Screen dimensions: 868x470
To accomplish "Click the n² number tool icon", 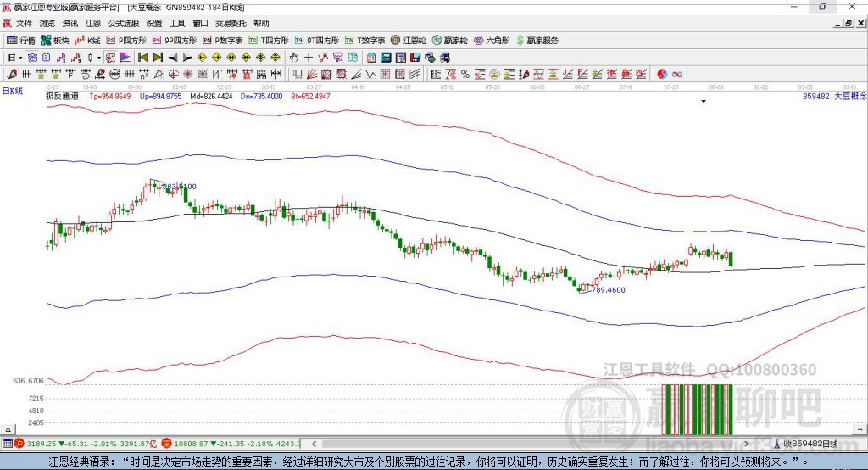I will click(144, 75).
